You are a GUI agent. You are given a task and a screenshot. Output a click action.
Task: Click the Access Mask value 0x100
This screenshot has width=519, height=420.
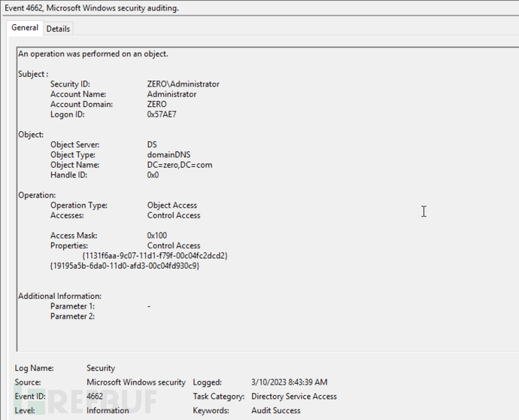(x=157, y=236)
